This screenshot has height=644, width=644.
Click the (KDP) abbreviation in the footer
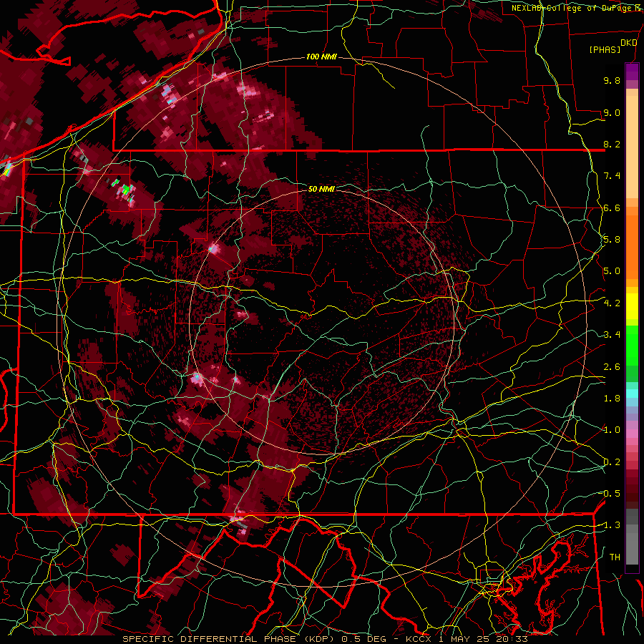click(x=318, y=639)
